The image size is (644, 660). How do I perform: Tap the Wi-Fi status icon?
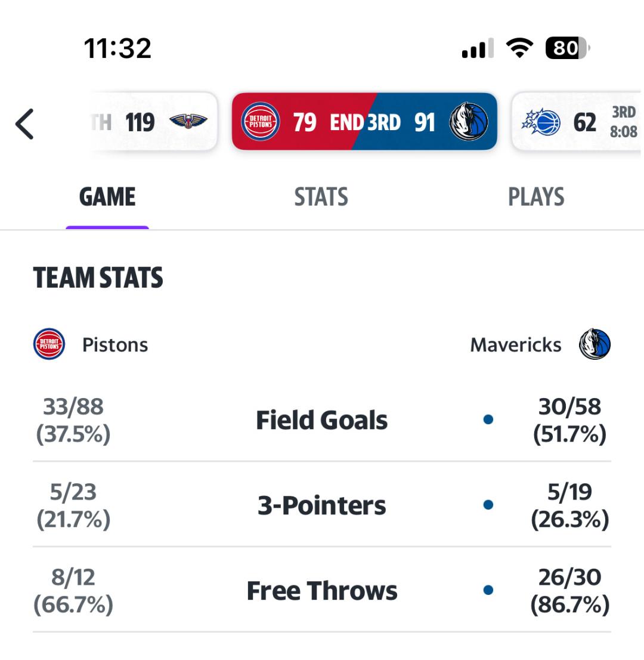519,48
